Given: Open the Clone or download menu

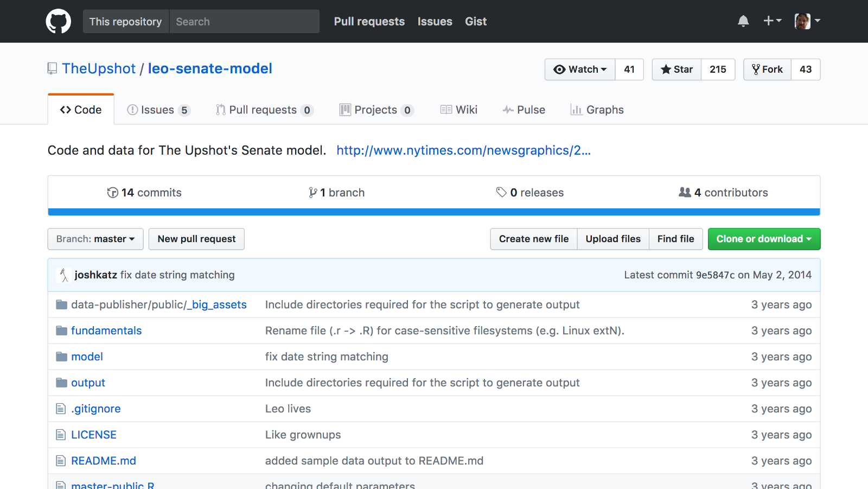Looking at the screenshot, I should pyautogui.click(x=763, y=239).
